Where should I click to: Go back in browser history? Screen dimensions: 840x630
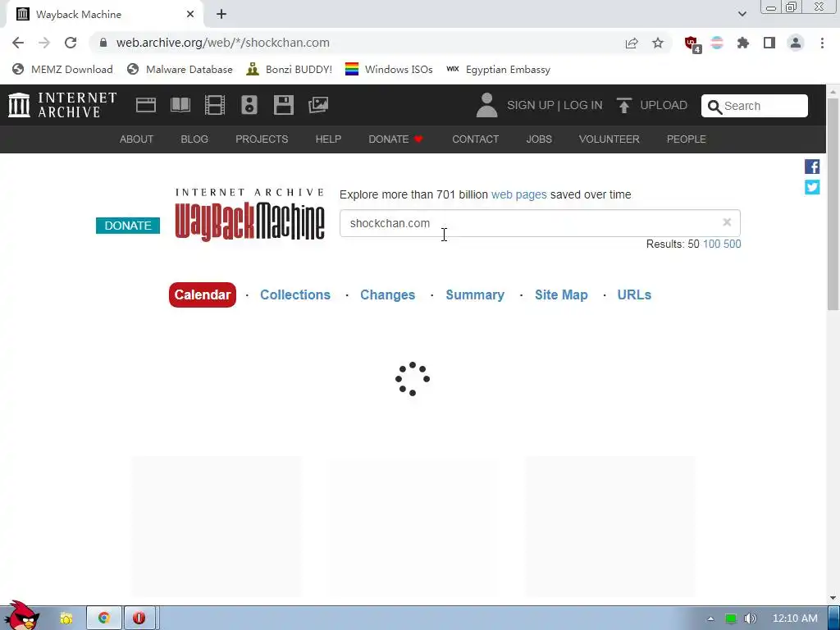pos(18,43)
